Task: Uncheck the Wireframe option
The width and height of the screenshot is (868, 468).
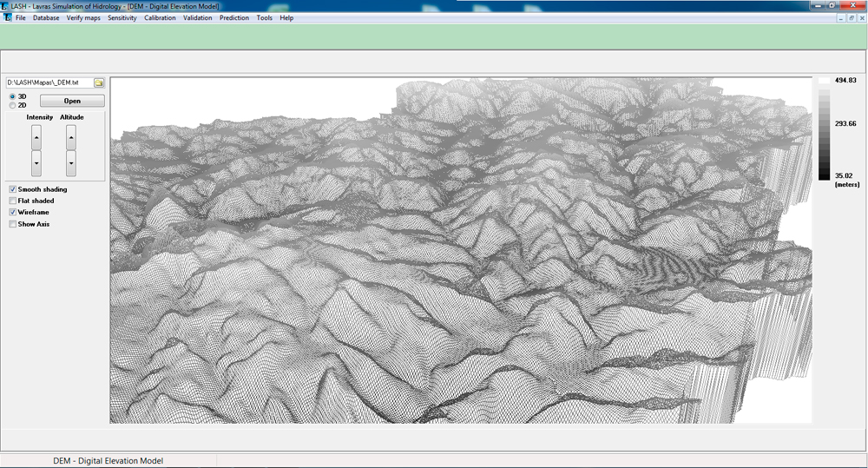Action: pyautogui.click(x=12, y=212)
